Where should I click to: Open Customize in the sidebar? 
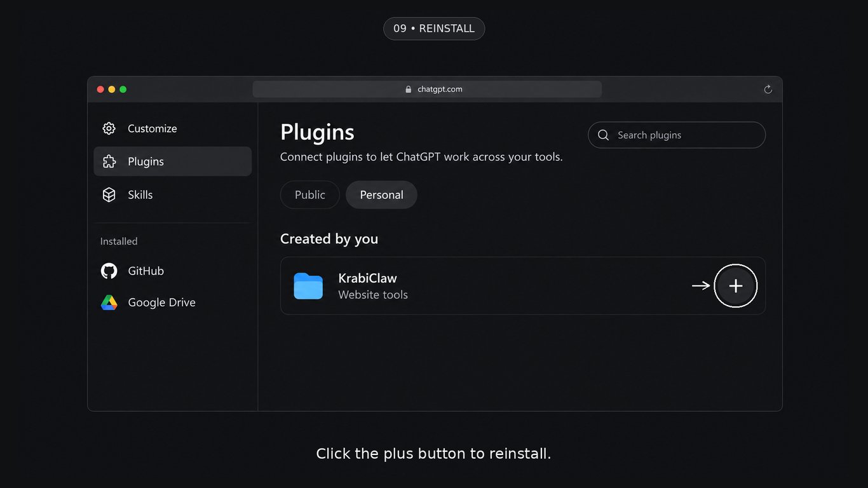[x=173, y=128]
